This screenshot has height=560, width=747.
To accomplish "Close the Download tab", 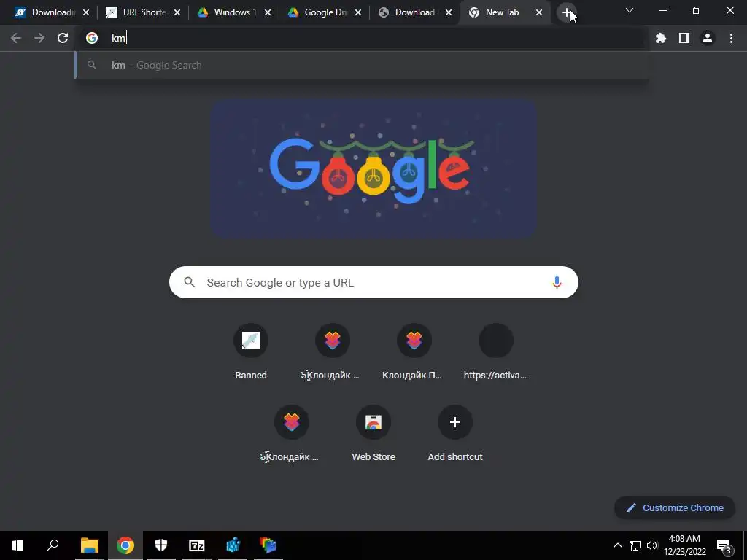I will click(449, 13).
